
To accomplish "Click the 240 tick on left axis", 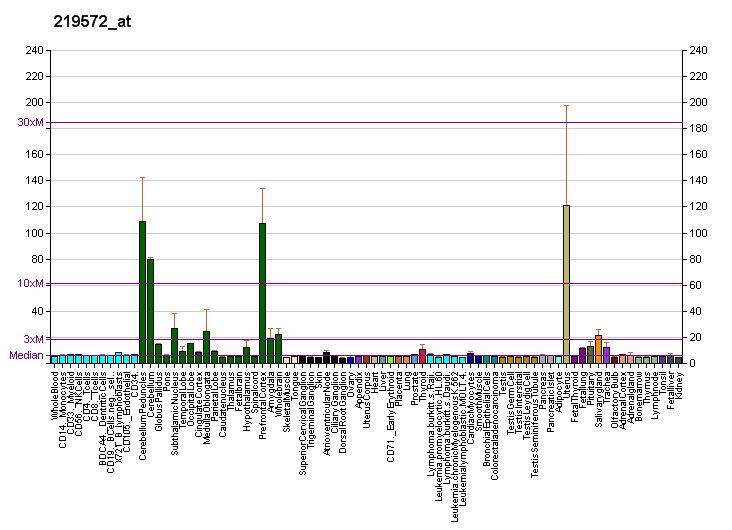I will coord(35,50).
